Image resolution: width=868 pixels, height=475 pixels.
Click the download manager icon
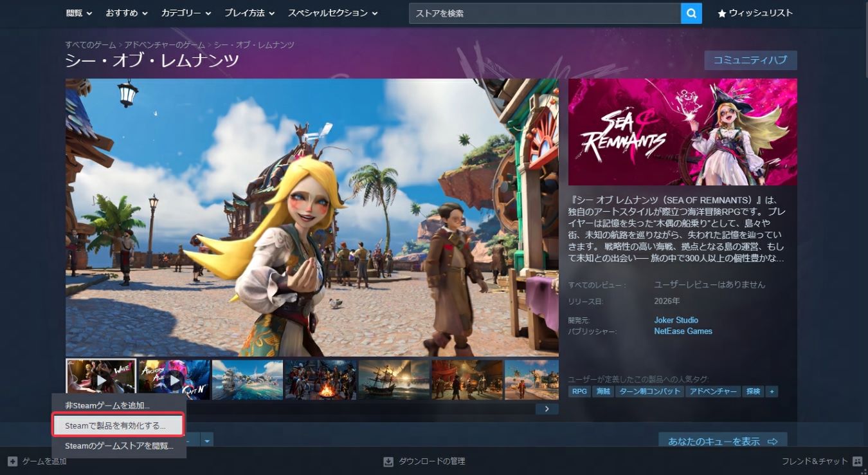click(388, 461)
